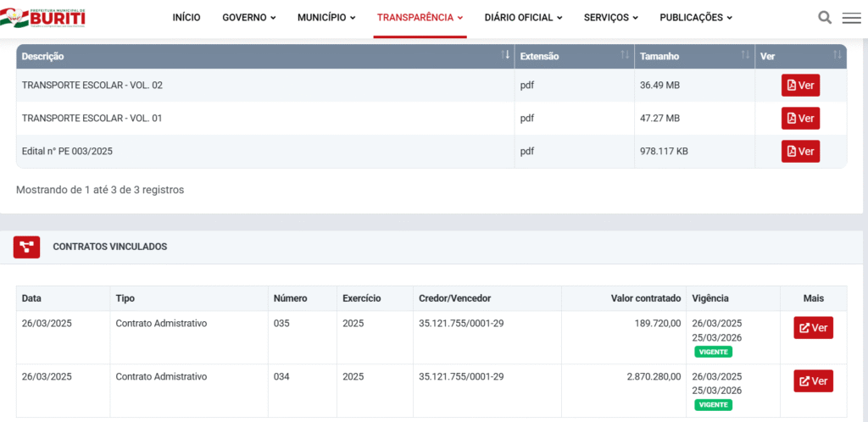View PDF for Transporte Escolar Vol. 02
The width and height of the screenshot is (868, 422).
[x=800, y=86]
